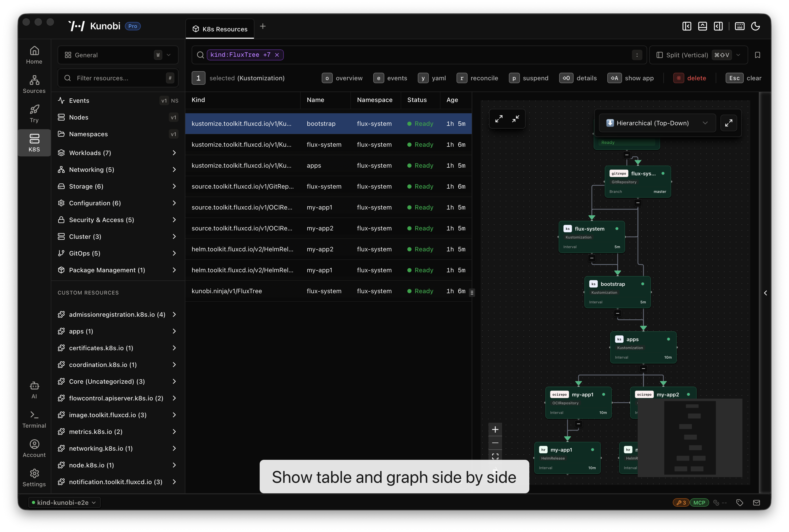Open the Terminal panel from sidebar
Viewport: 789px width, 532px height.
point(34,419)
